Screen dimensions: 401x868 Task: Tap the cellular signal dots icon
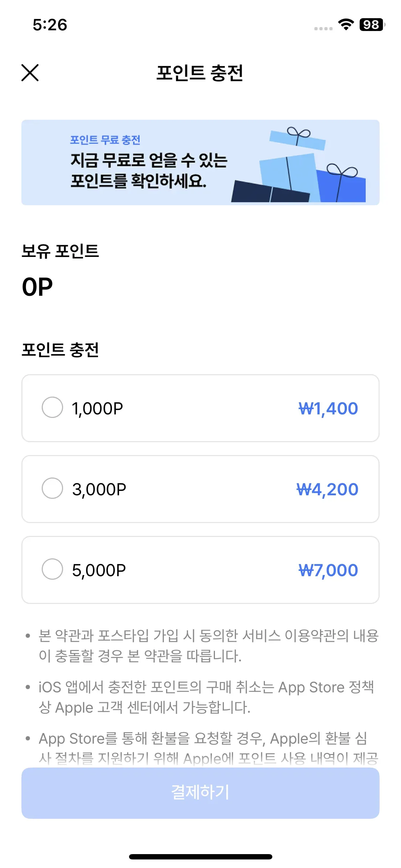click(x=323, y=29)
